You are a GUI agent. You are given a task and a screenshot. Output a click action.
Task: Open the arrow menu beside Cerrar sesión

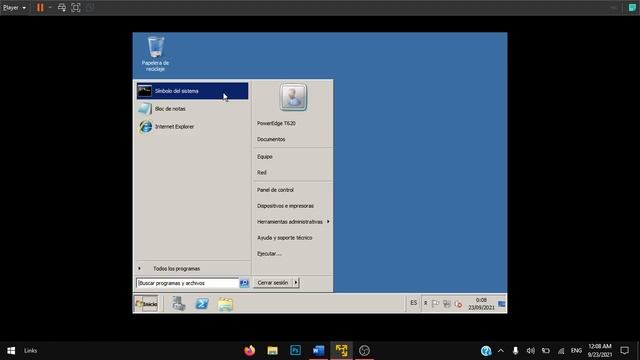(x=296, y=282)
